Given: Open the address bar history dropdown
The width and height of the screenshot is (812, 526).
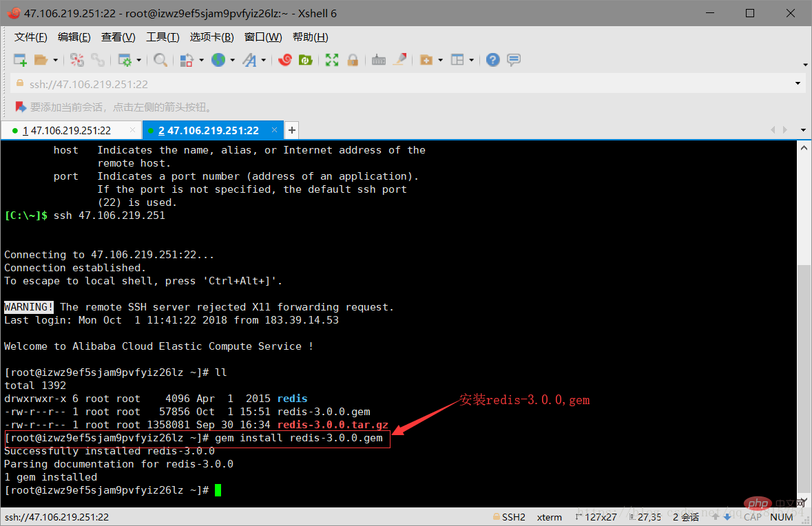Looking at the screenshot, I should 798,83.
